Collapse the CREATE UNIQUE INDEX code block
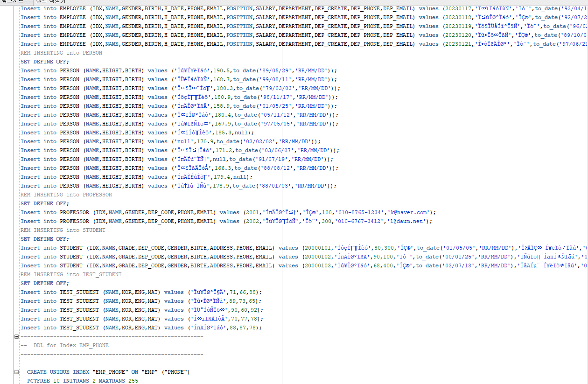The height and width of the screenshot is (384, 588). (x=17, y=372)
